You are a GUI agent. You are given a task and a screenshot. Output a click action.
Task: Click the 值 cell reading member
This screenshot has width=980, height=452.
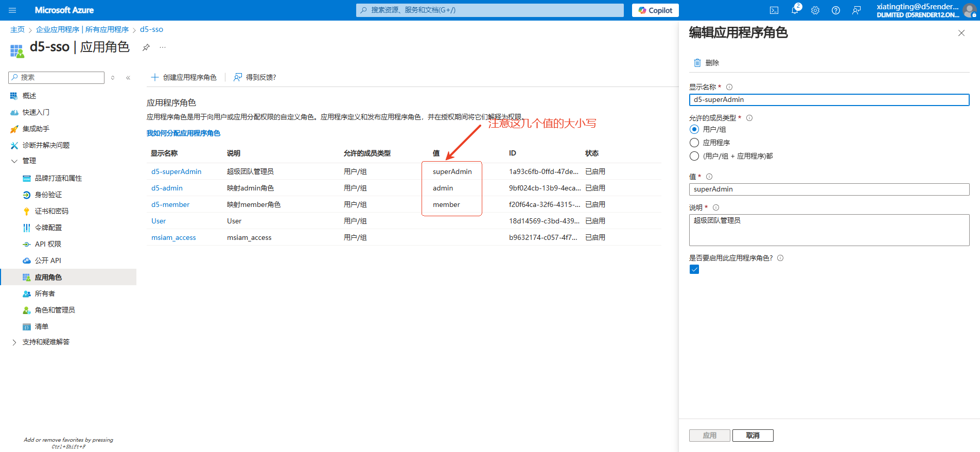pos(446,204)
